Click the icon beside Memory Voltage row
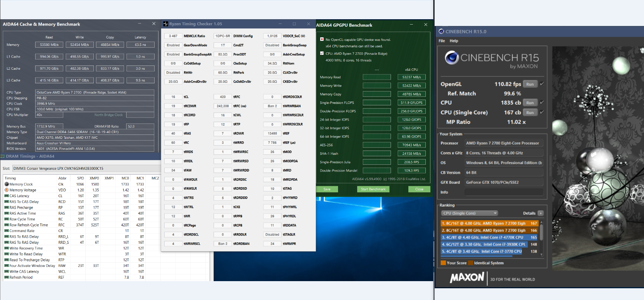 [x=6, y=190]
